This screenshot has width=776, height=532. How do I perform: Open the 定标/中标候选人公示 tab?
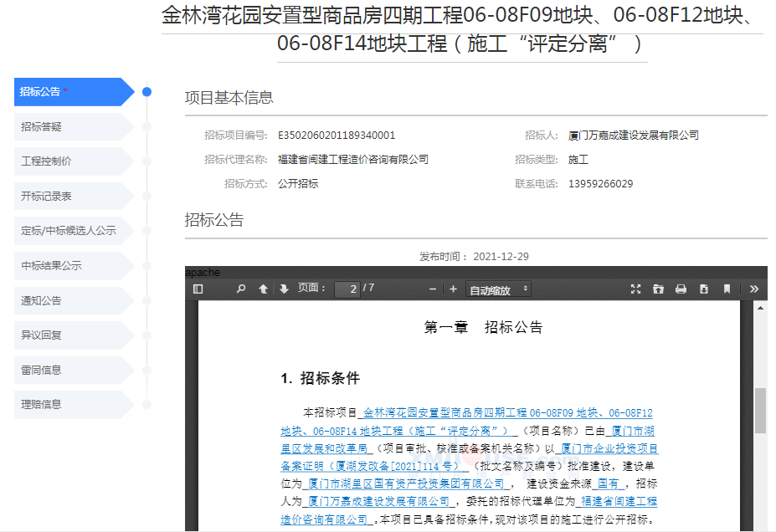(x=75, y=230)
